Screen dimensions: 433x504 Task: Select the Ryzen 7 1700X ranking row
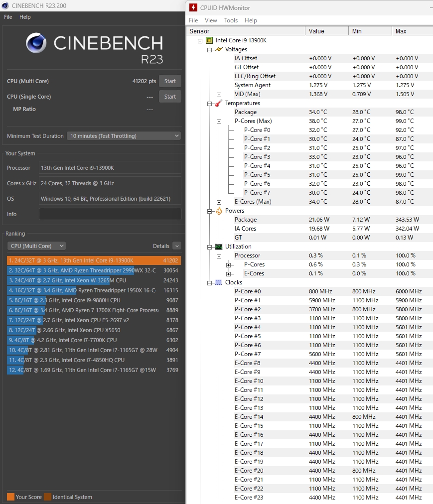pos(94,310)
